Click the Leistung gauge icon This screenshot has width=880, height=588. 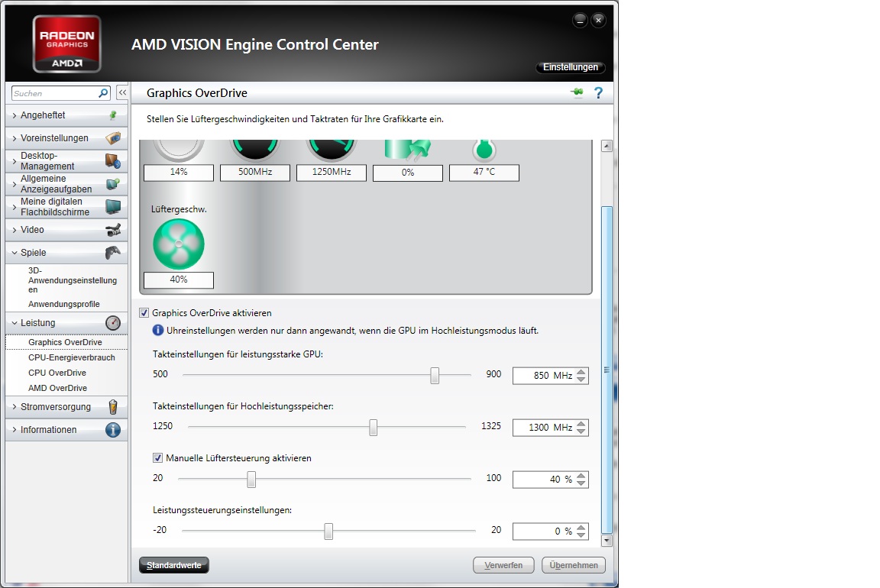pyautogui.click(x=113, y=322)
